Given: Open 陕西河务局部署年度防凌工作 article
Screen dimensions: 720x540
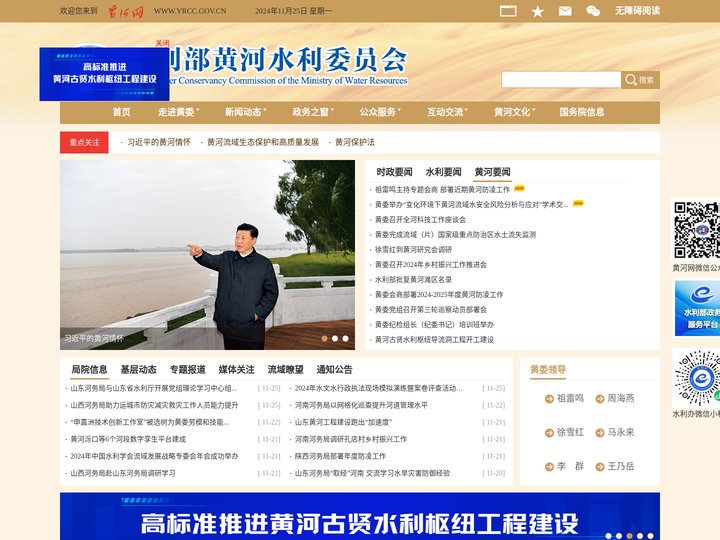Looking at the screenshot, I should 340,456.
